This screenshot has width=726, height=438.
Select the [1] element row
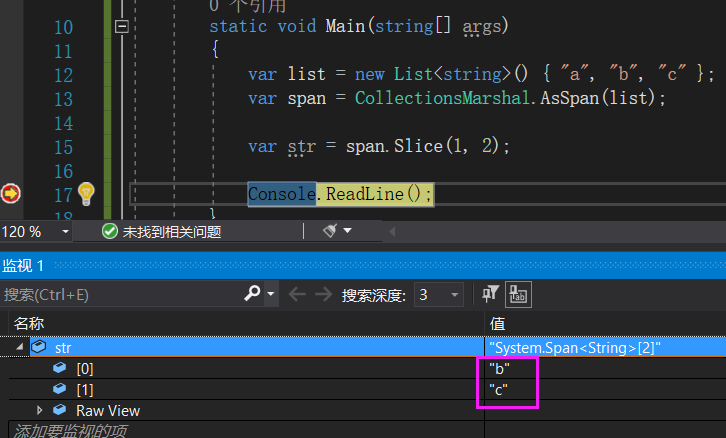click(85, 390)
